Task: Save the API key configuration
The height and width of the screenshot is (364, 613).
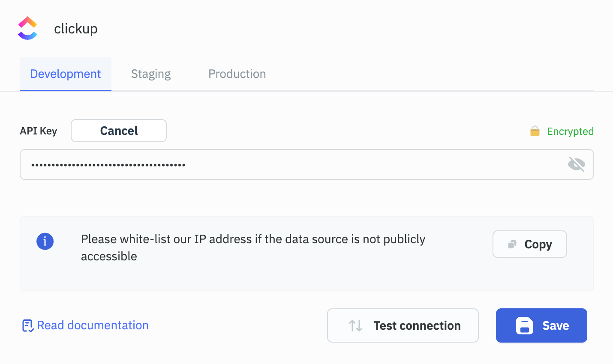Action: click(x=541, y=325)
